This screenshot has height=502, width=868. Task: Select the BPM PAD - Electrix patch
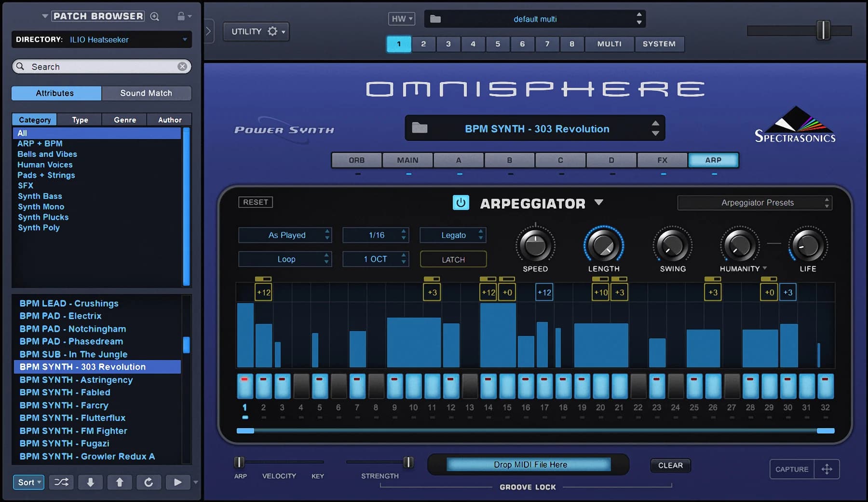[x=60, y=316]
